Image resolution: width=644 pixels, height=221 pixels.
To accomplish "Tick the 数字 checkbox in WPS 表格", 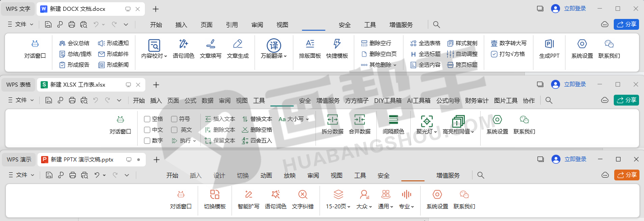I will pos(147,141).
